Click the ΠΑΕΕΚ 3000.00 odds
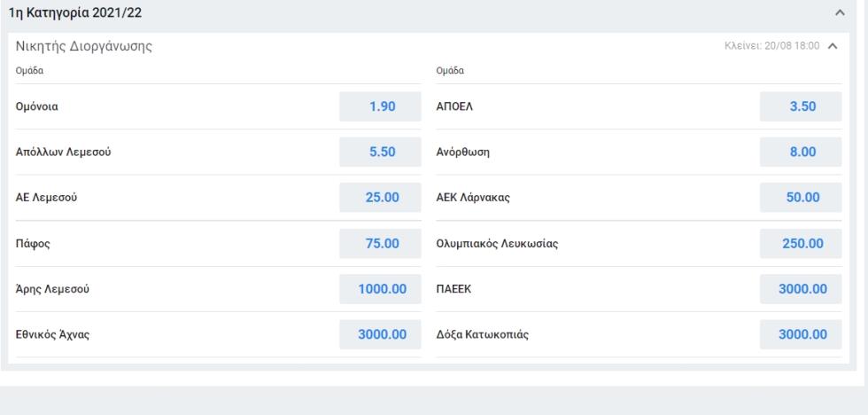Screen dimensions: 868x415 (801, 289)
